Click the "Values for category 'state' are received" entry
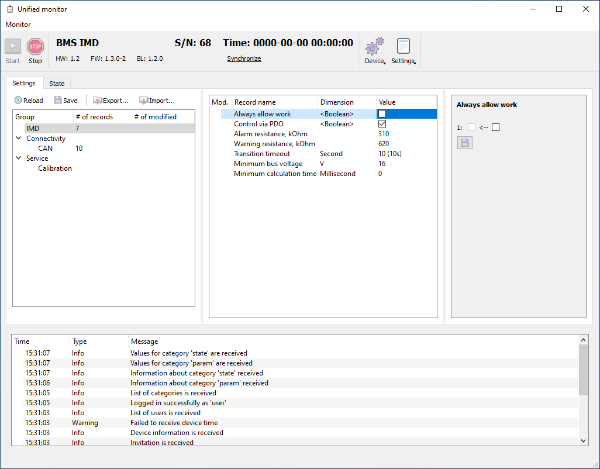The width and height of the screenshot is (600, 469). tap(188, 353)
